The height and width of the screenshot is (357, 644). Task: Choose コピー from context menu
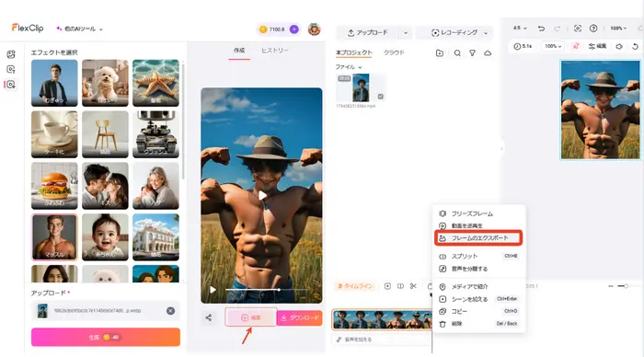point(479,311)
